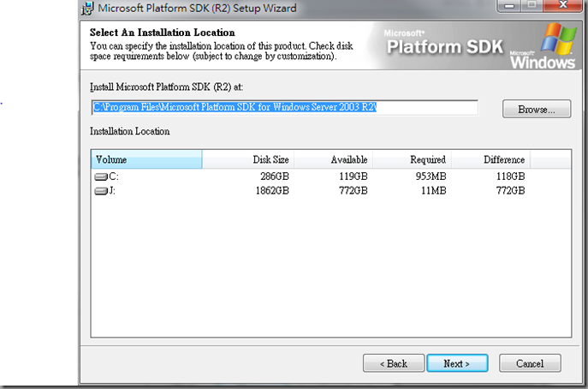
Task: Sort the list by Volume column
Action: point(146,159)
